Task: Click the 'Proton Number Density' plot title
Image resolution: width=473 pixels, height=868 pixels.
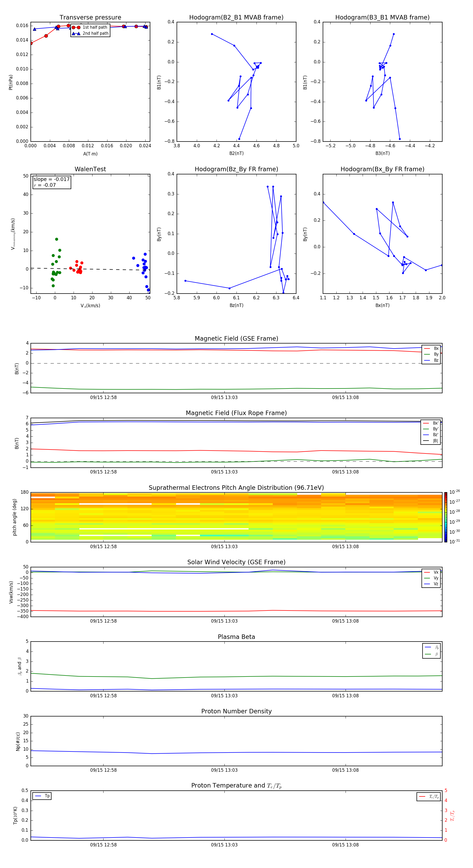Action: [x=236, y=711]
